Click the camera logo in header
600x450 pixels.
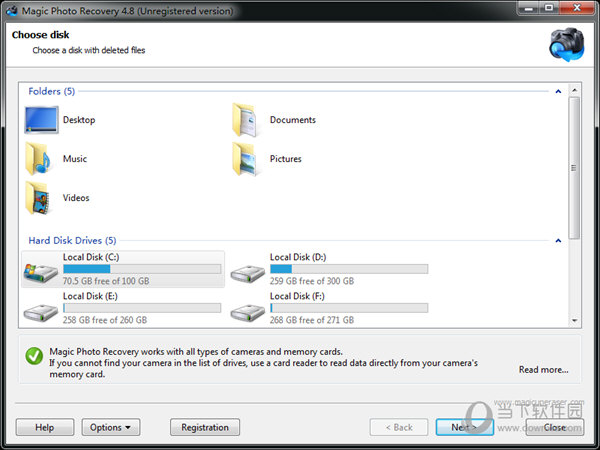click(x=567, y=44)
